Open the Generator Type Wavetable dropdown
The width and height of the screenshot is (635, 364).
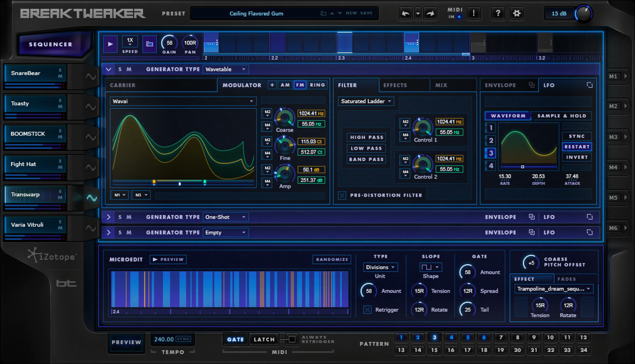[x=226, y=69]
